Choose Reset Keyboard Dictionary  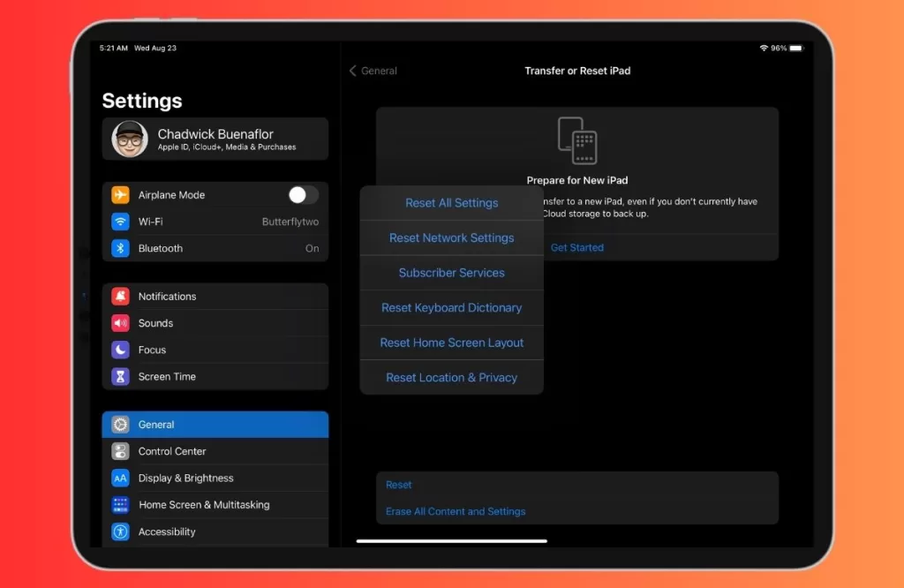(x=451, y=308)
